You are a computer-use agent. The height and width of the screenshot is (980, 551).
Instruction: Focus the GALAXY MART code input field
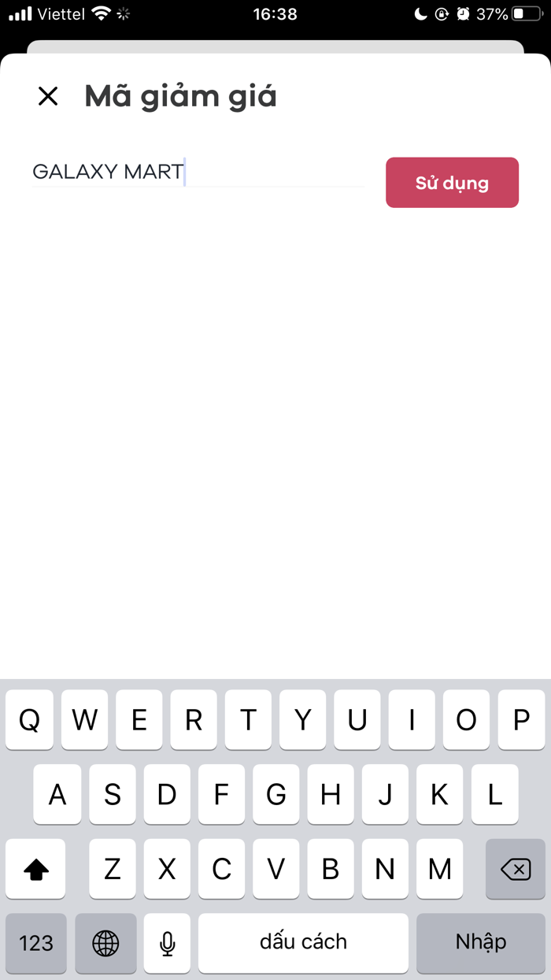pyautogui.click(x=198, y=172)
